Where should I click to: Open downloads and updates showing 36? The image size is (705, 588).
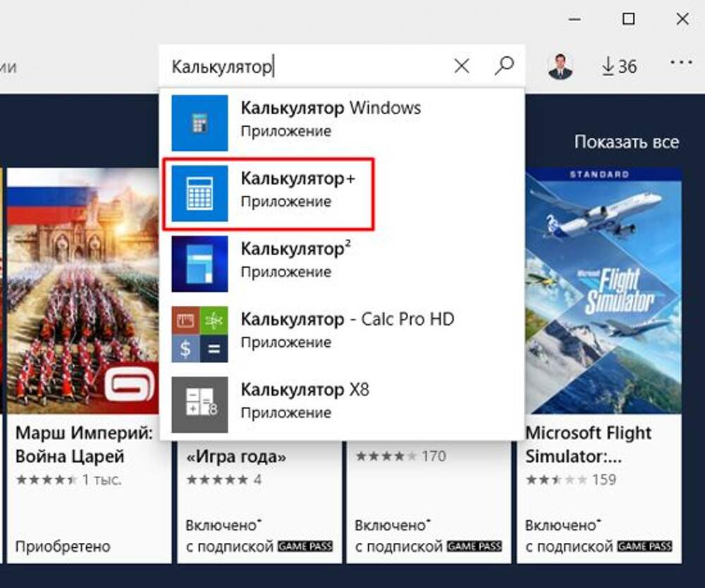point(619,66)
